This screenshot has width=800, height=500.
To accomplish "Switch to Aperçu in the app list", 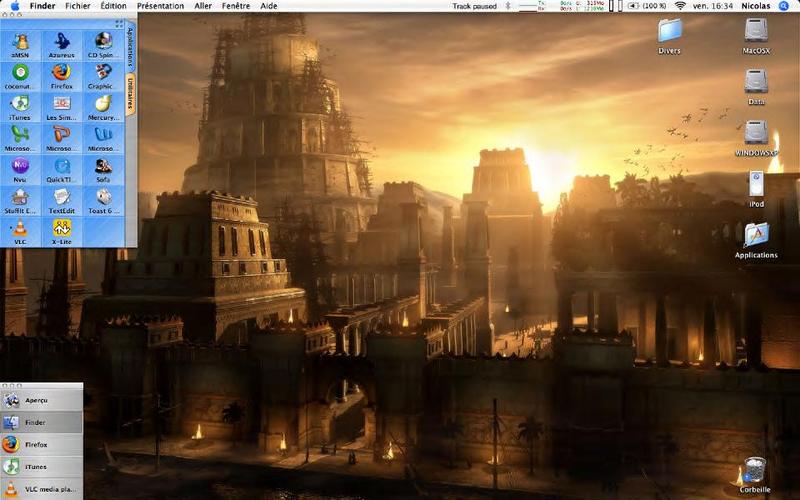I will pyautogui.click(x=42, y=401).
